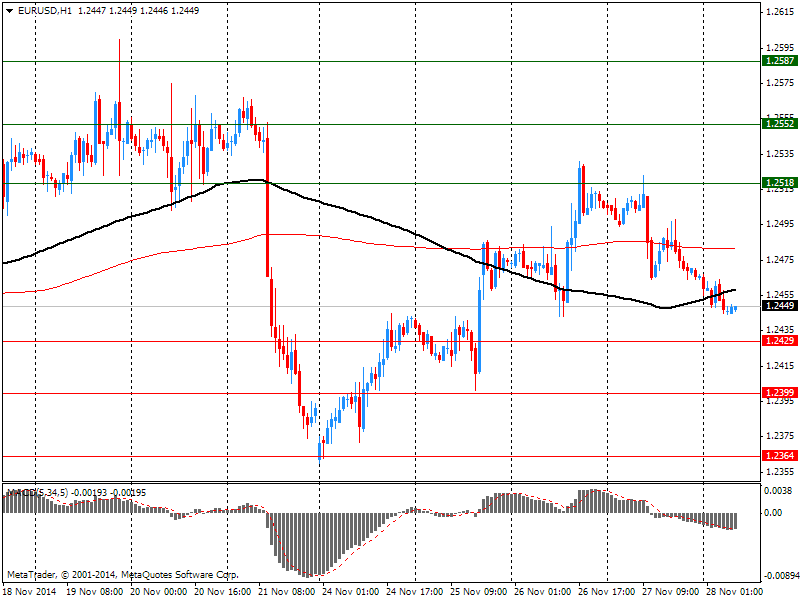
Task: Click the 28 Nov 01:00 time label
Action: pos(734,592)
